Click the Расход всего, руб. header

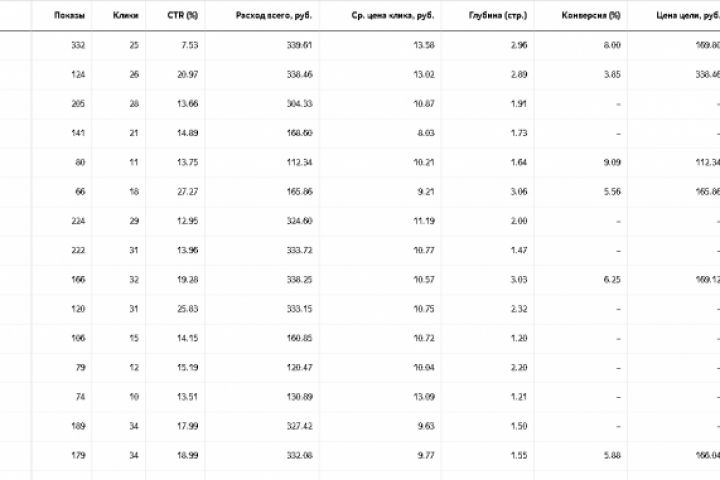274,16
